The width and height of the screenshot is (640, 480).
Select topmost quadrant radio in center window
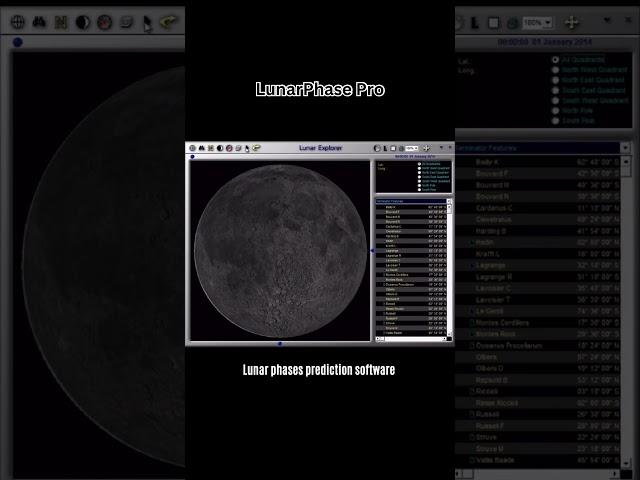419,164
